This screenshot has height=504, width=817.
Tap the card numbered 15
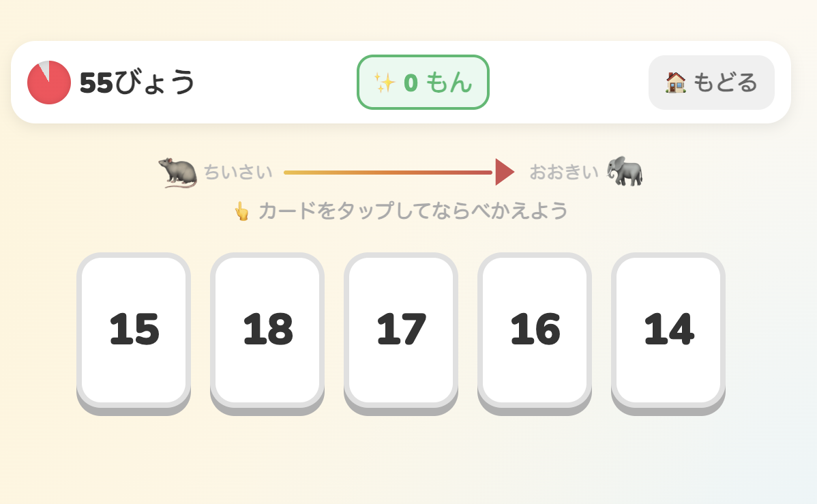point(134,330)
